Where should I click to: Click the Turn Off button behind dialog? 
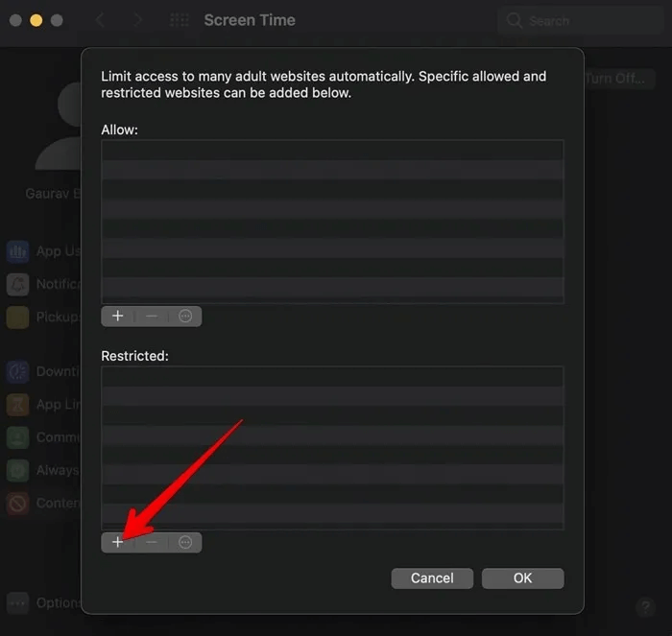tap(620, 79)
